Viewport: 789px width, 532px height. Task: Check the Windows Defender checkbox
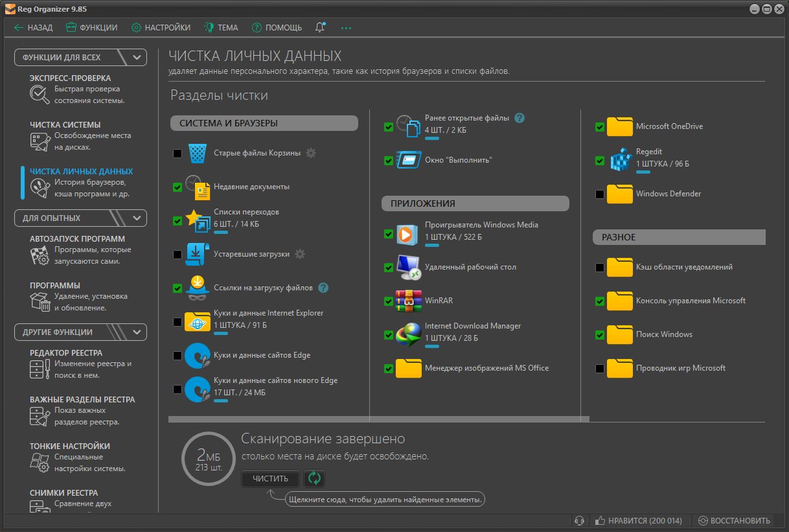click(x=600, y=194)
